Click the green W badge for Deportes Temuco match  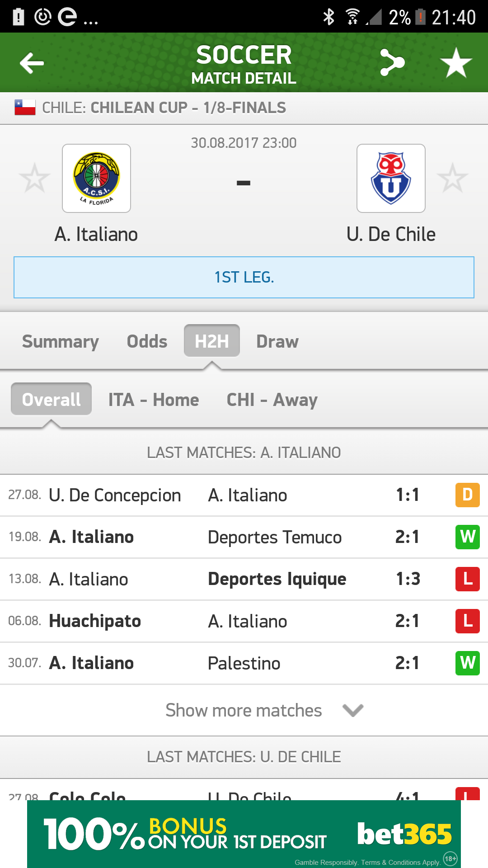click(x=468, y=537)
